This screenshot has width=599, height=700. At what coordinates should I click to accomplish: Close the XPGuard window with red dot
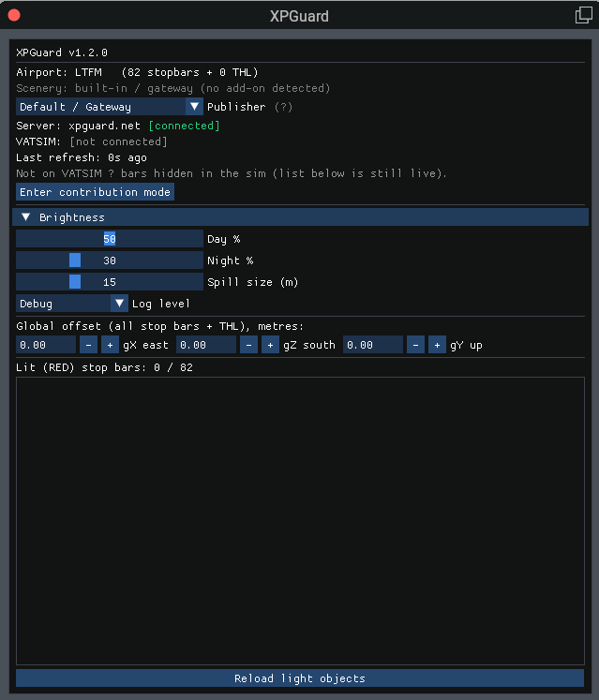point(14,15)
